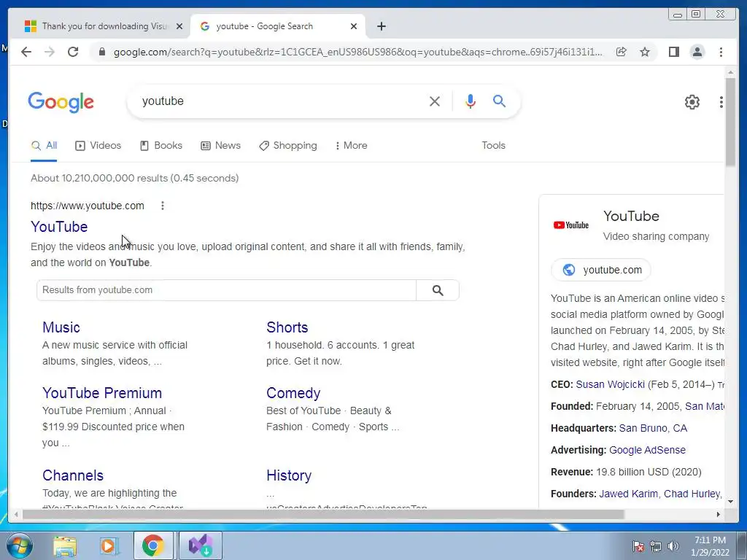Click the vertical scrollbar thumb
Image resolution: width=747 pixels, height=560 pixels.
click(x=731, y=122)
